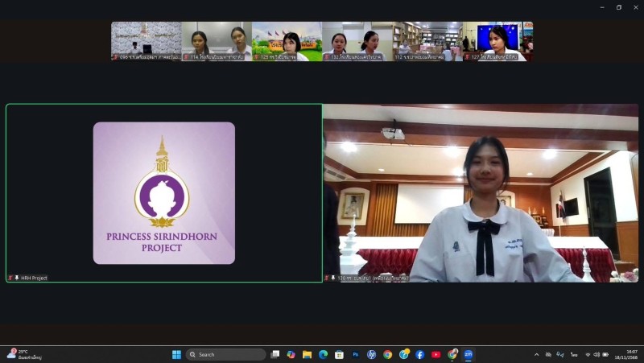
Task: Click the taskbar Search box
Action: 225,354
